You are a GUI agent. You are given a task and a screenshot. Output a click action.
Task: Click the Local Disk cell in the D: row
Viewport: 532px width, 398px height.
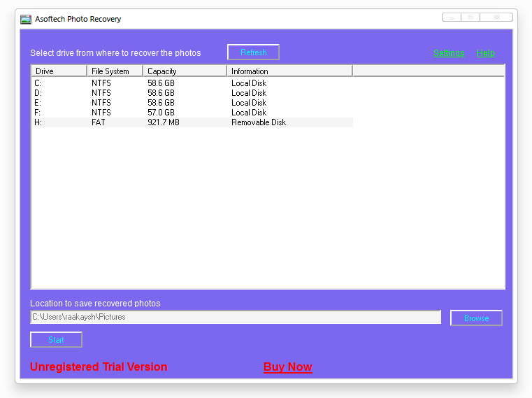[249, 93]
